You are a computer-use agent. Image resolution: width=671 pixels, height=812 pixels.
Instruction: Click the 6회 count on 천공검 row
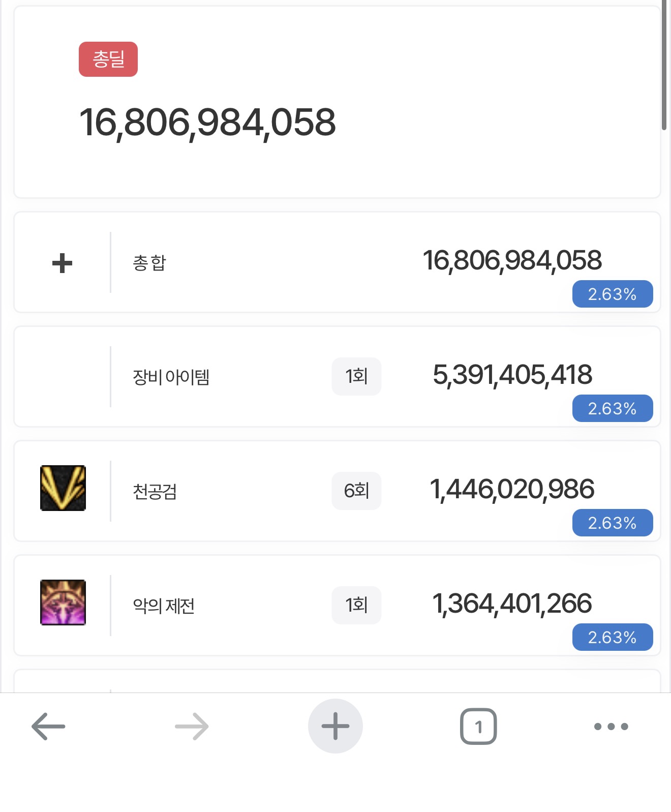click(x=356, y=491)
